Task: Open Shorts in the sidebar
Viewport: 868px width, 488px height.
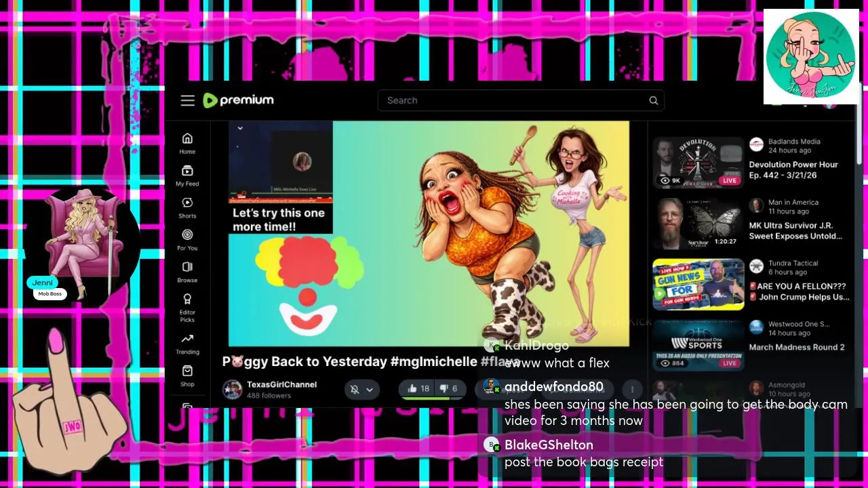Action: (x=187, y=207)
